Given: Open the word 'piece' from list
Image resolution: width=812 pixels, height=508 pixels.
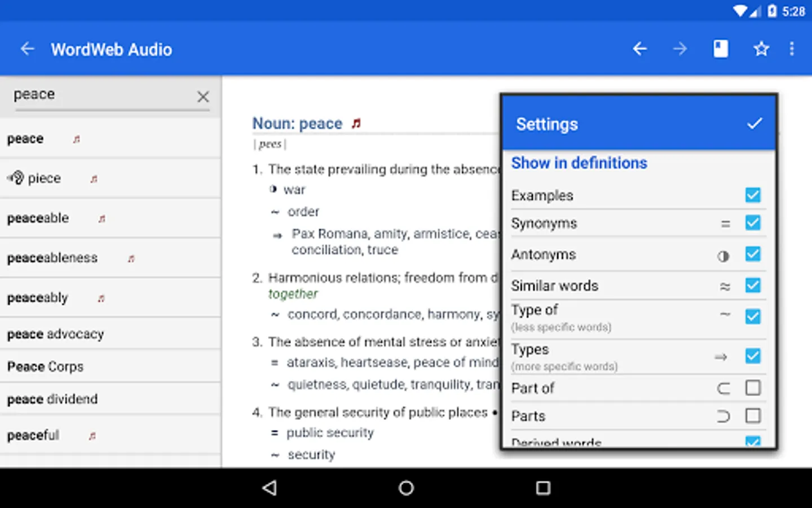Looking at the screenshot, I should [x=111, y=178].
